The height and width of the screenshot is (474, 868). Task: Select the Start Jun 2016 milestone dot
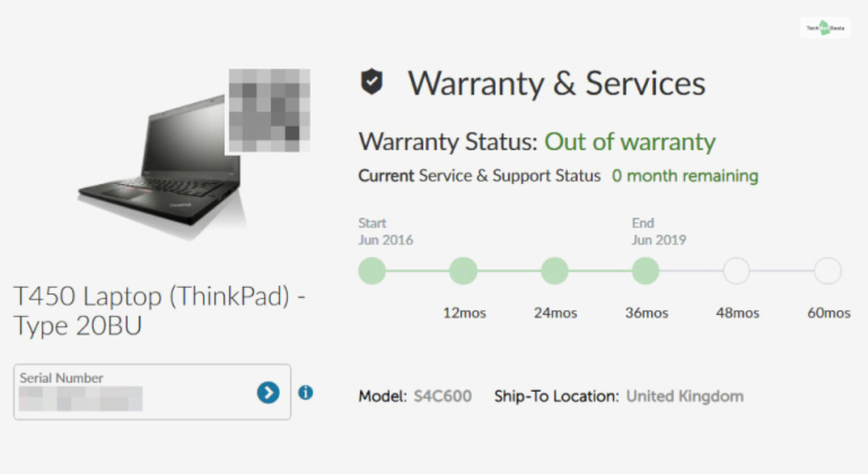pos(372,271)
